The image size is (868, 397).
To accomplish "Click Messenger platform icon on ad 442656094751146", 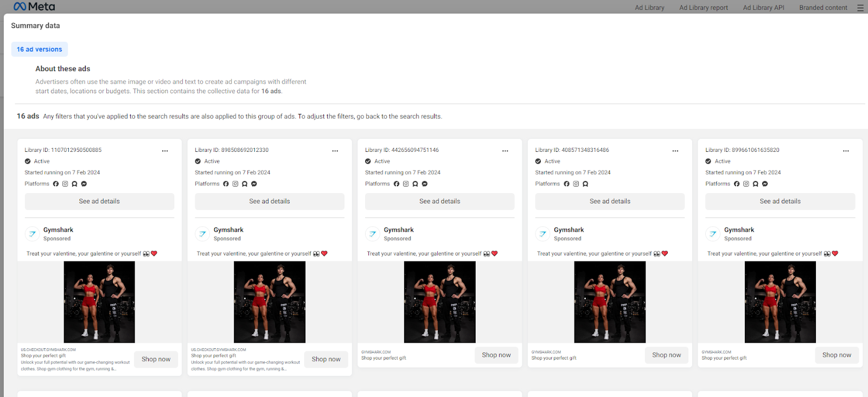I will (425, 184).
